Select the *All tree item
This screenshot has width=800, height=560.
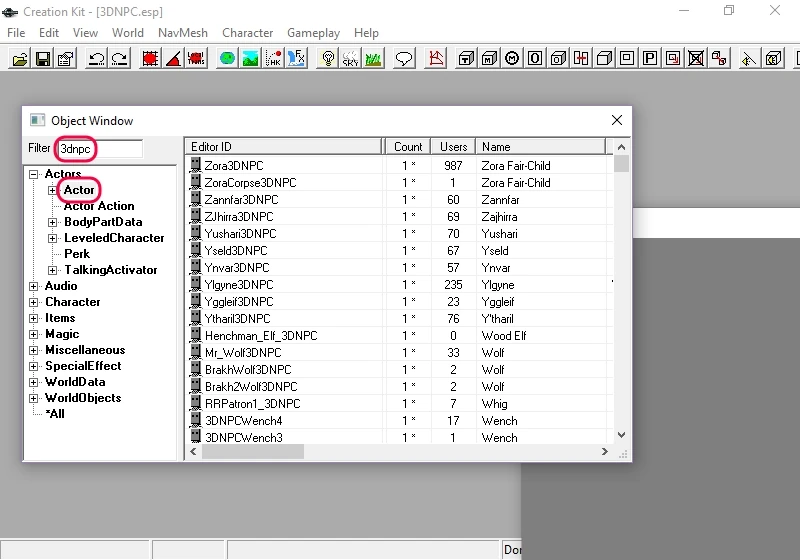[x=55, y=414]
